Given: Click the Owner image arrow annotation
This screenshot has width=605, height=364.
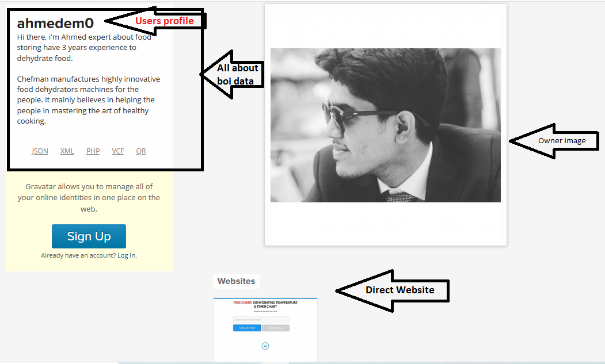Looking at the screenshot, I should pos(561,140).
